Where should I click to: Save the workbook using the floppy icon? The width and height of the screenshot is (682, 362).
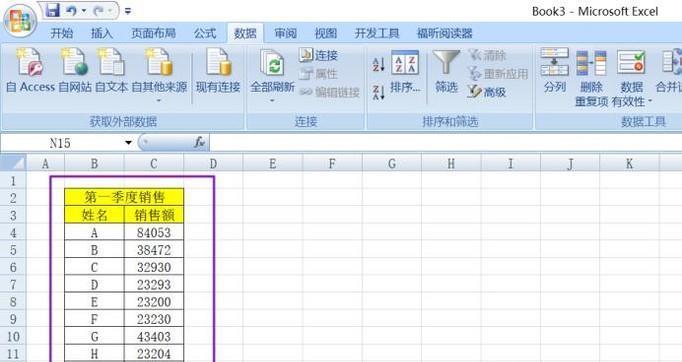(x=53, y=10)
